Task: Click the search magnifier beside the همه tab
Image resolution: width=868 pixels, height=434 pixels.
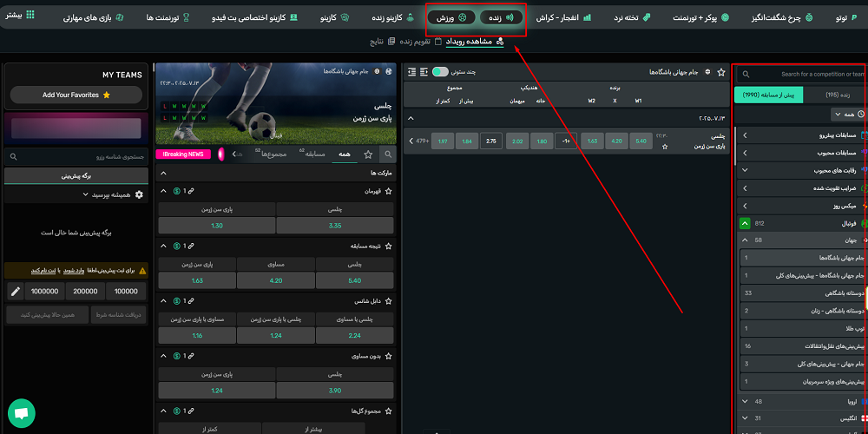Action: coord(389,155)
